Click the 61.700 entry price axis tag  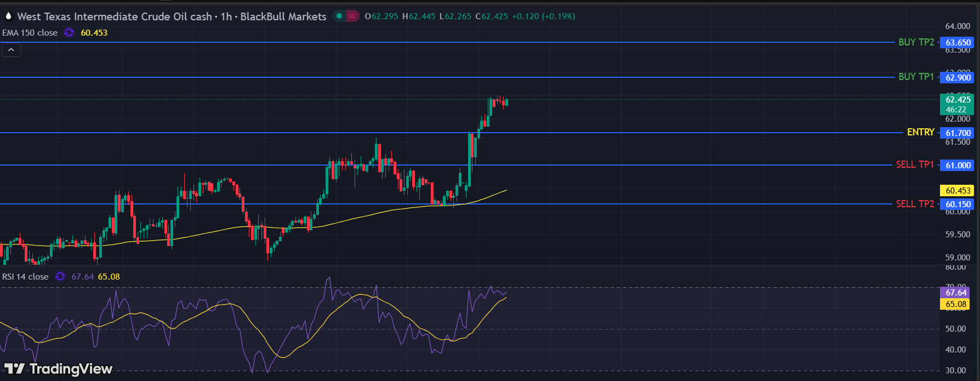958,133
